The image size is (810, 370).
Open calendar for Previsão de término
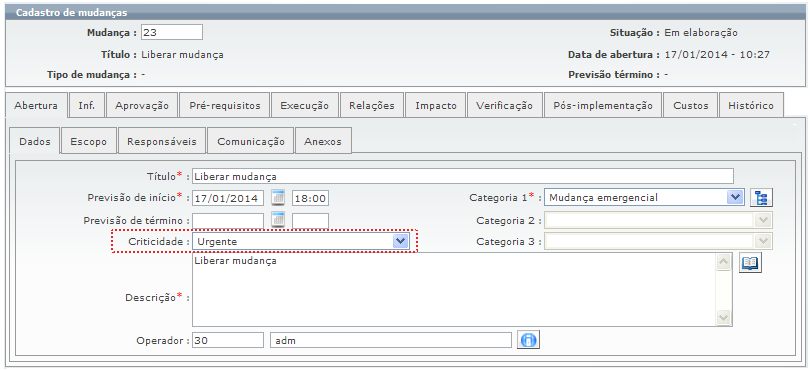[x=278, y=220]
